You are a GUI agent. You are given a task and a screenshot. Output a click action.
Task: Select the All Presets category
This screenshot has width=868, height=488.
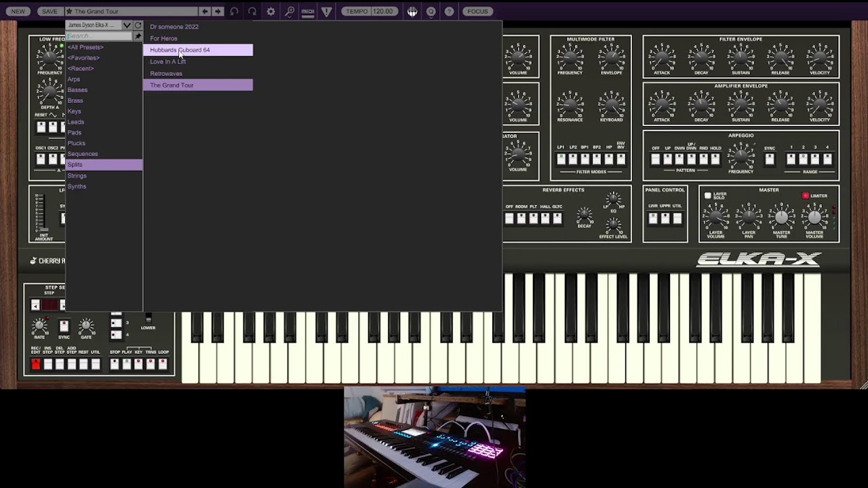[85, 47]
